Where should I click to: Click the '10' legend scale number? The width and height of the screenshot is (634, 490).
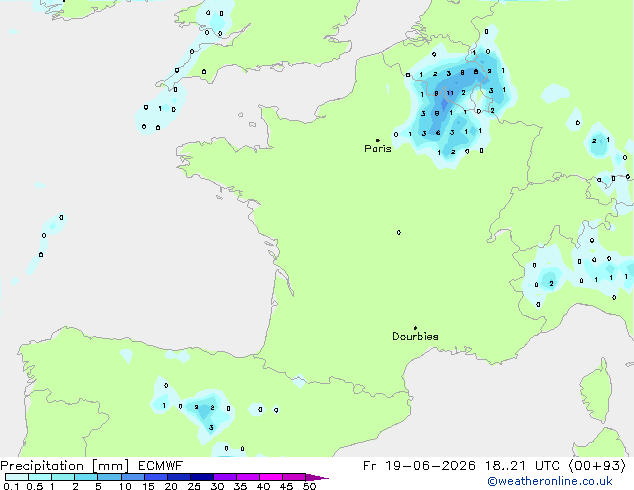click(x=125, y=486)
